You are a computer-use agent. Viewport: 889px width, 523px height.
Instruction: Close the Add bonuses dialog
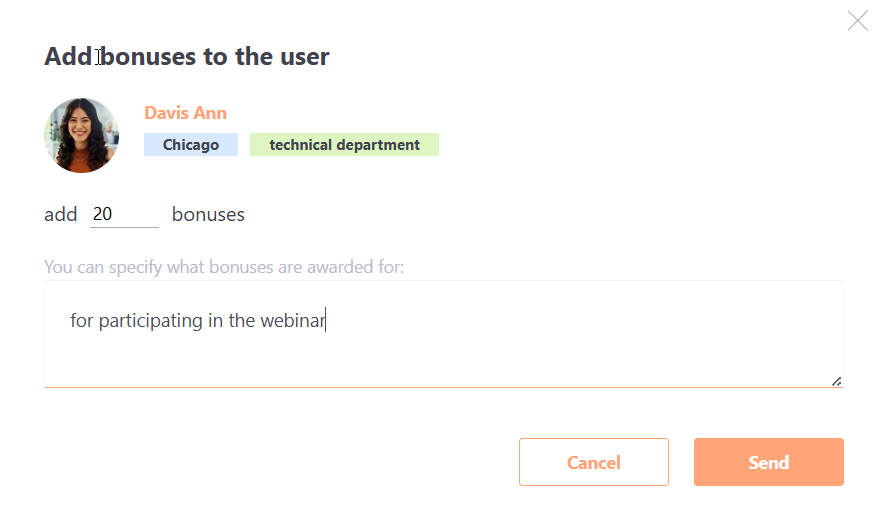pyautogui.click(x=857, y=21)
